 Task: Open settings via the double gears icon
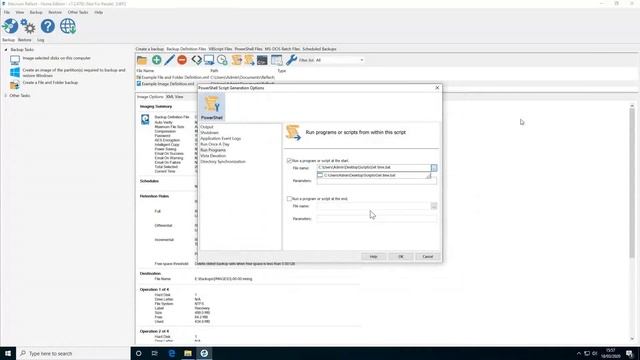[x=28, y=27]
